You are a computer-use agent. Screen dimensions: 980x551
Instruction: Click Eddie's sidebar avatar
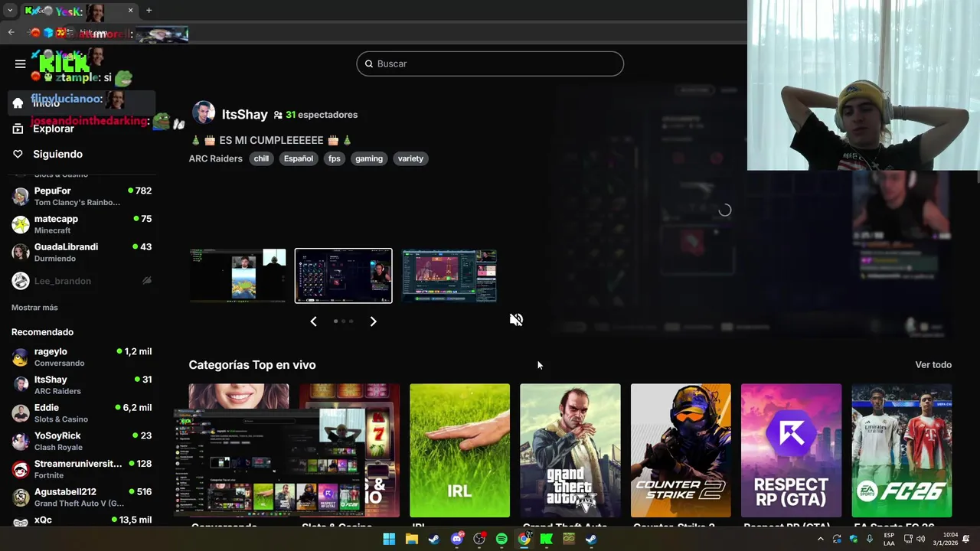21,413
